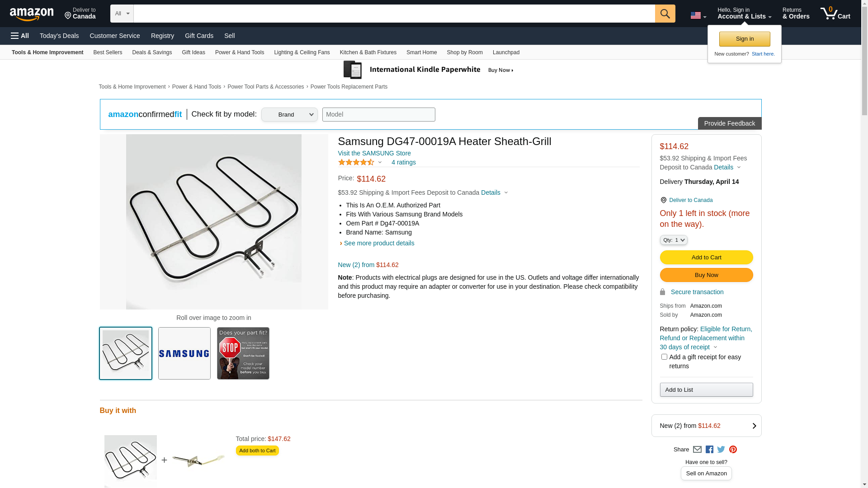Image resolution: width=868 pixels, height=488 pixels.
Task: Expand the Qty quantity dropdown
Action: pyautogui.click(x=674, y=240)
